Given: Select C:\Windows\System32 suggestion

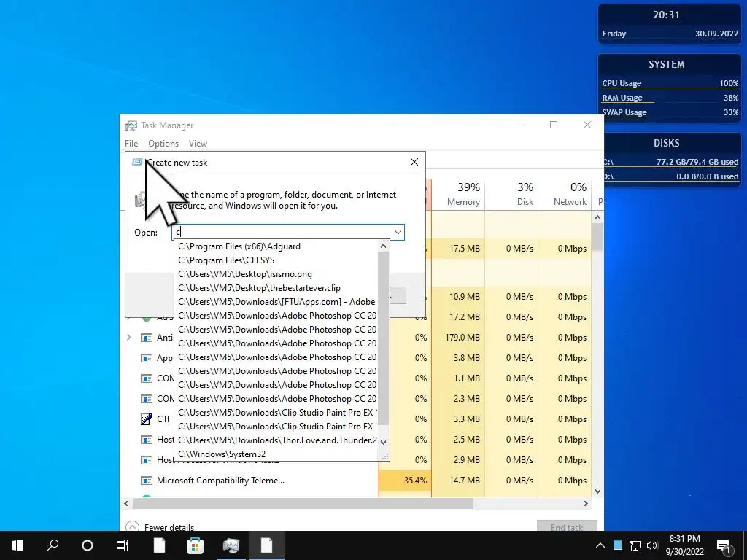Looking at the screenshot, I should (276, 454).
